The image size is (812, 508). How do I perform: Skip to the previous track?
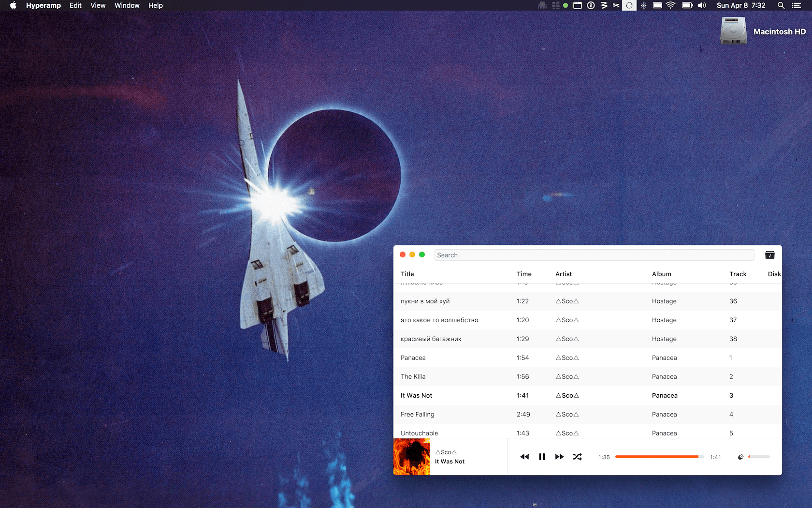pos(524,457)
